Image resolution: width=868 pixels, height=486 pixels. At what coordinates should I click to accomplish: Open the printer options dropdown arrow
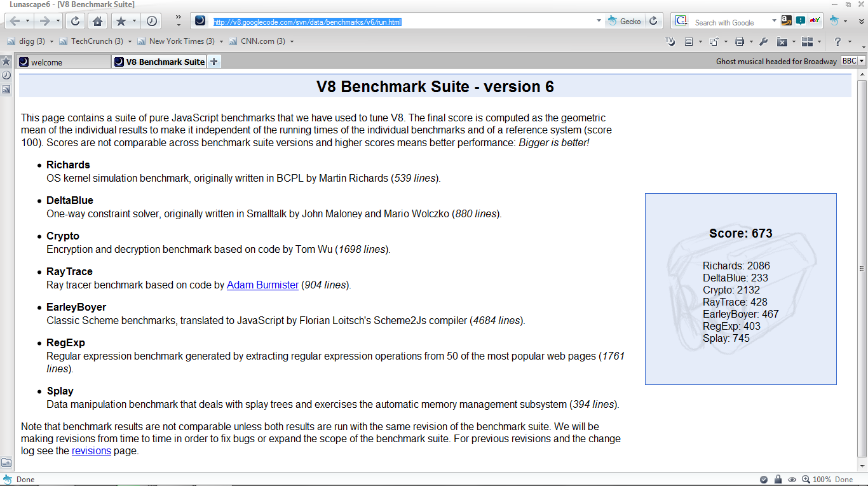[x=750, y=41]
